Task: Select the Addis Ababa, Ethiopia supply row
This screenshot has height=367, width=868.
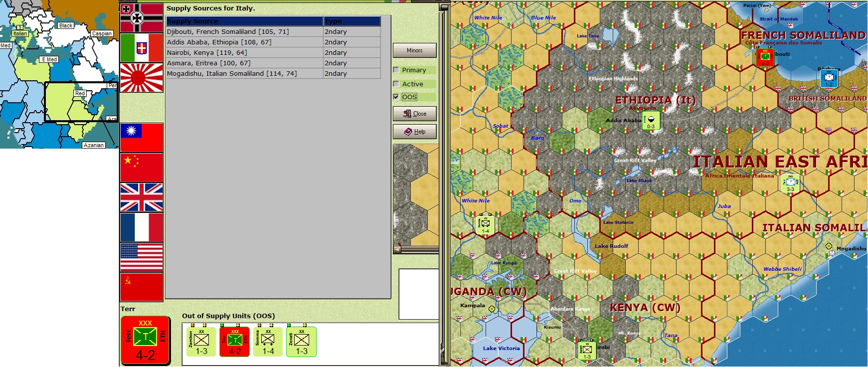Action: point(273,42)
